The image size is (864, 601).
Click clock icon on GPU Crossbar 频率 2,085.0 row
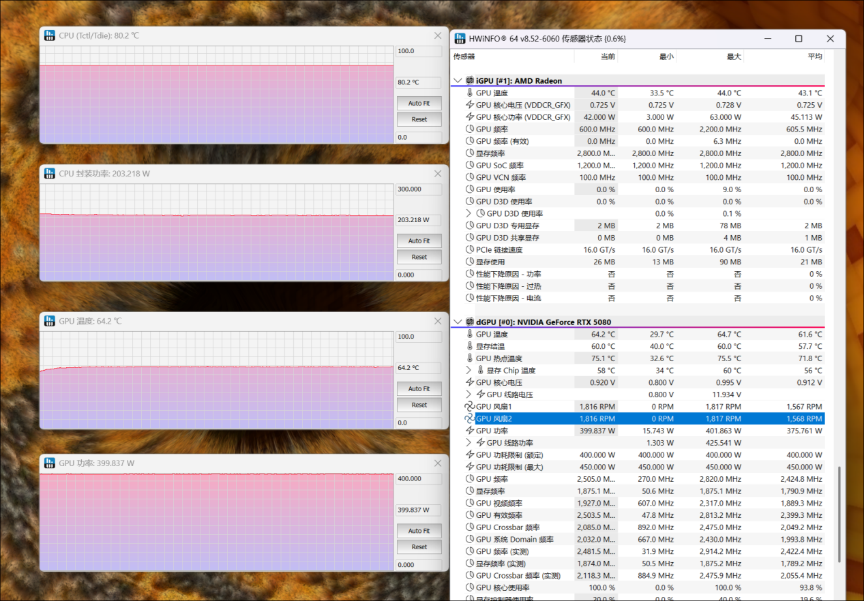pyautogui.click(x=470, y=527)
